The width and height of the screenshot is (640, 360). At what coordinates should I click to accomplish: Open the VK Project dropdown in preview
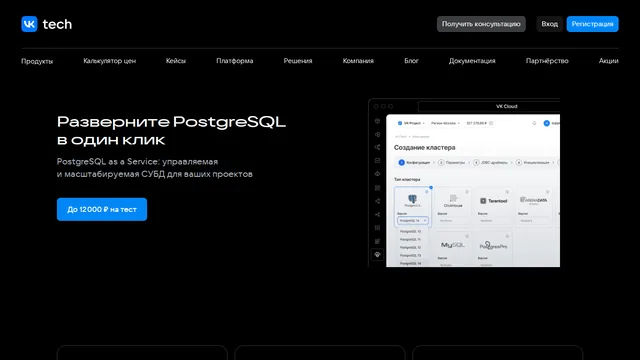[x=411, y=123]
